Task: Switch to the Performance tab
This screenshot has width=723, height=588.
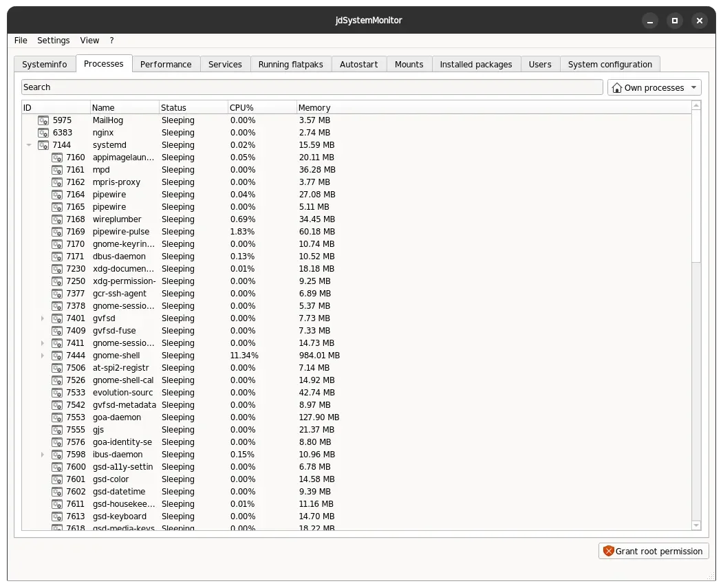Action: [x=166, y=65]
